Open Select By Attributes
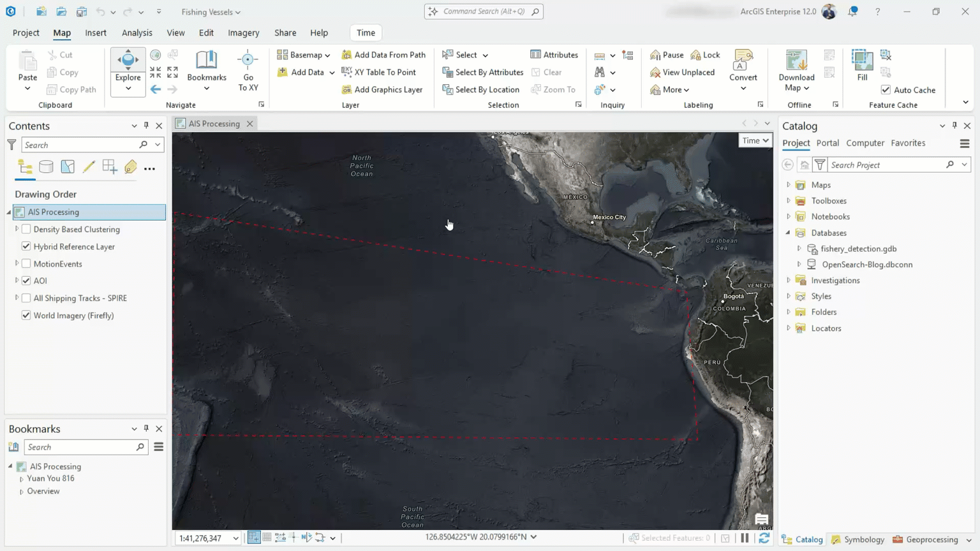This screenshot has width=980, height=551. pyautogui.click(x=482, y=72)
